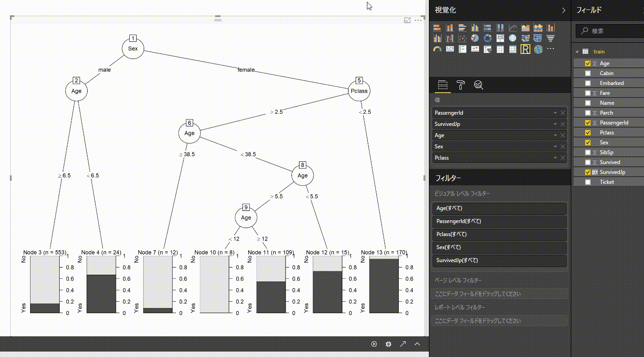
Task: Select the area chart visual
Action: click(525, 27)
